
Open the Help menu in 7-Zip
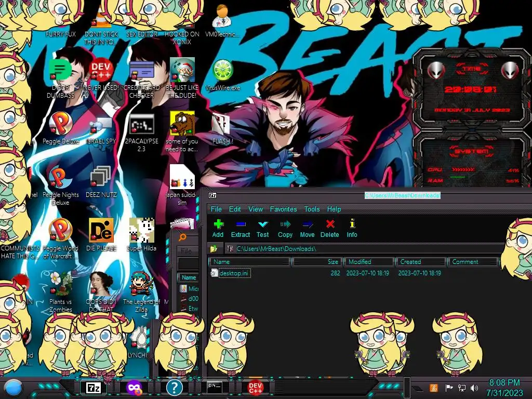(334, 209)
